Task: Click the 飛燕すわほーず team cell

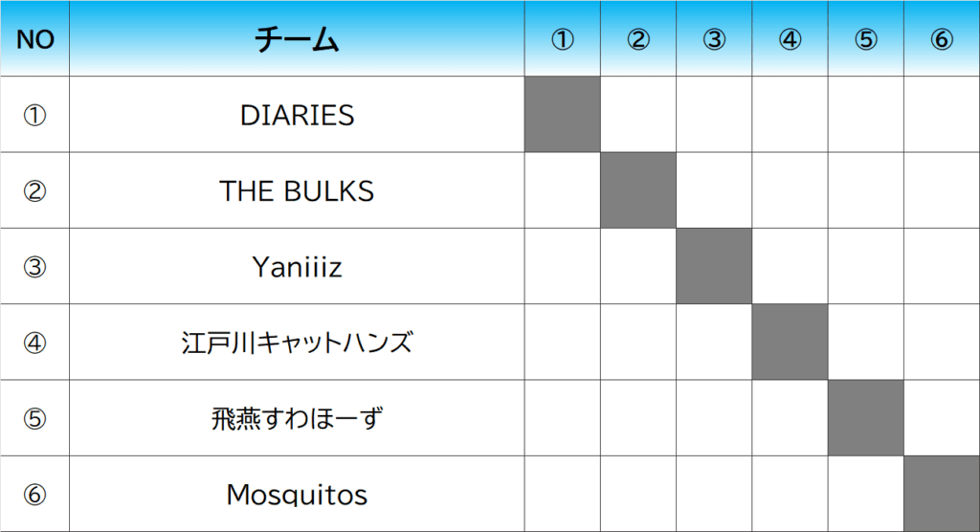Action: click(x=297, y=418)
